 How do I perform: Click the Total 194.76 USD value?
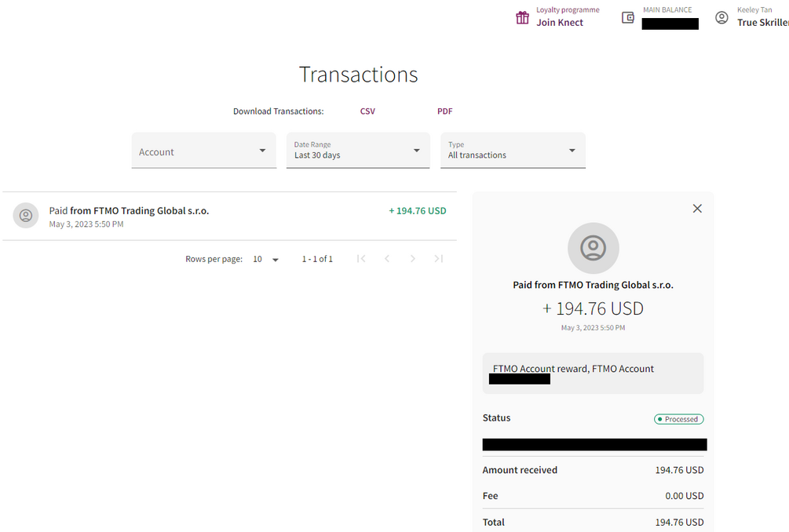coord(679,523)
